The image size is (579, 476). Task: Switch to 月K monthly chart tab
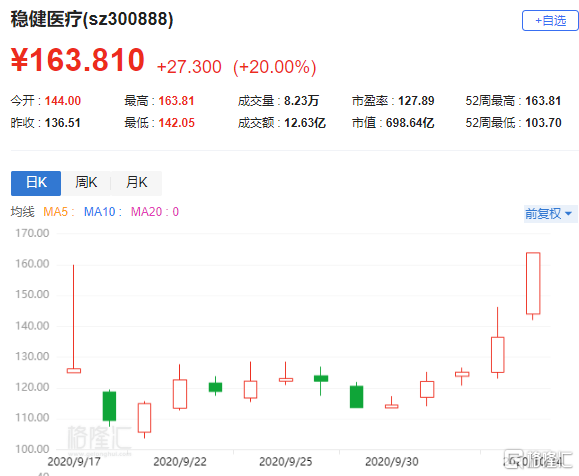[x=136, y=183]
